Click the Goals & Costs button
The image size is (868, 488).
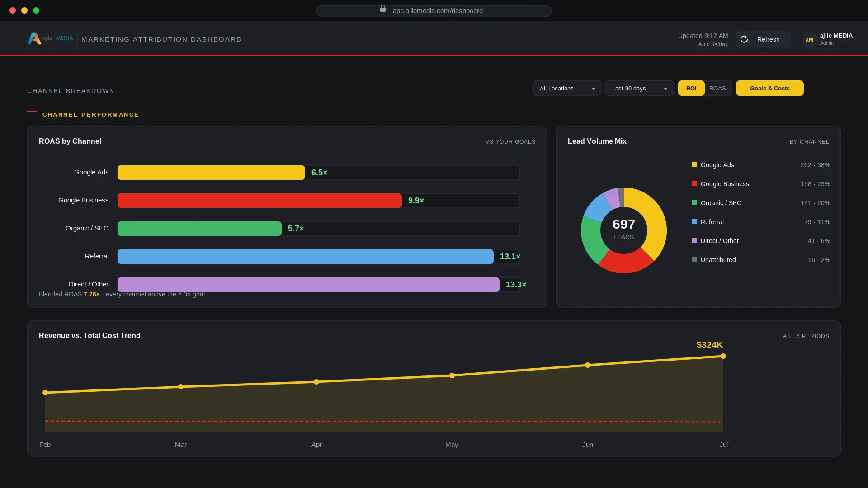[770, 88]
